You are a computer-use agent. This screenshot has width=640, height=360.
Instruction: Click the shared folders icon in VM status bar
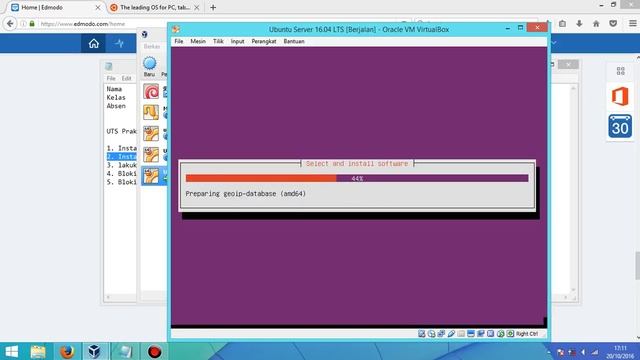[x=461, y=334]
